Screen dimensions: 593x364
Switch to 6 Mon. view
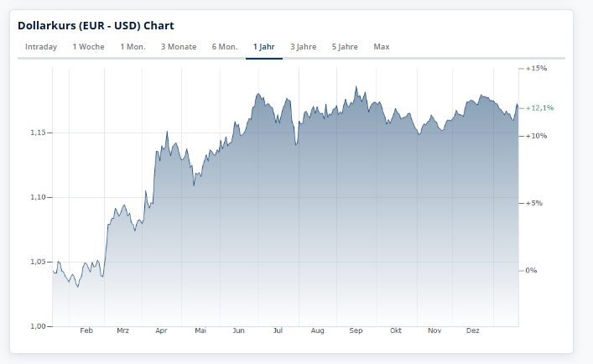pyautogui.click(x=225, y=47)
